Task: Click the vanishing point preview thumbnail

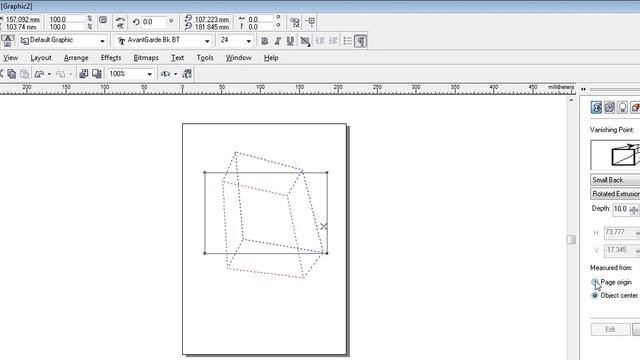Action: tap(615, 155)
